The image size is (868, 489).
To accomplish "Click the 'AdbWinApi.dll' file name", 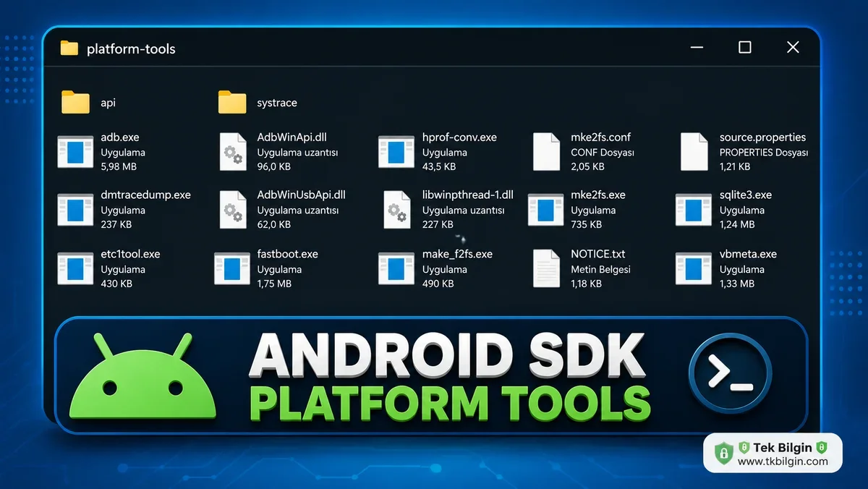I will coord(292,137).
